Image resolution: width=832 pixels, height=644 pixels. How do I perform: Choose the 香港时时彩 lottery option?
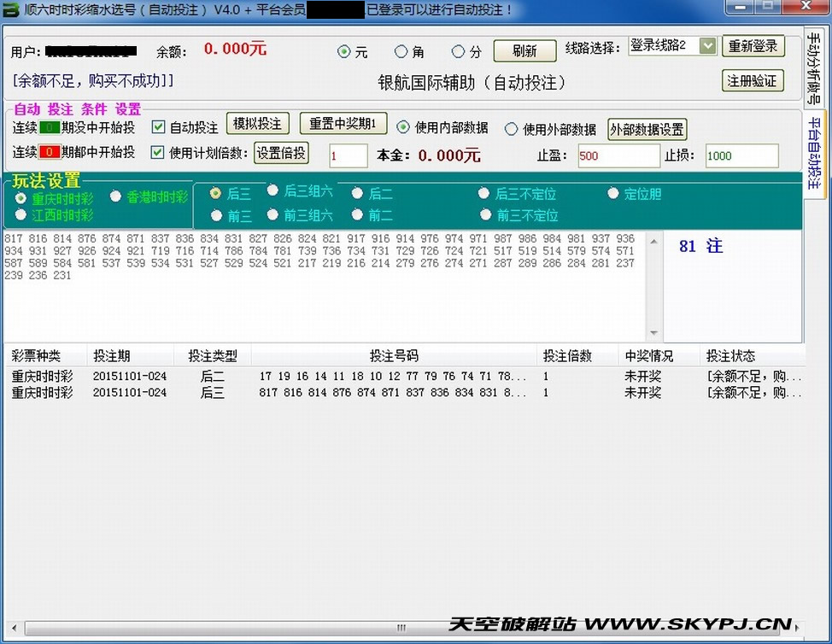click(115, 197)
